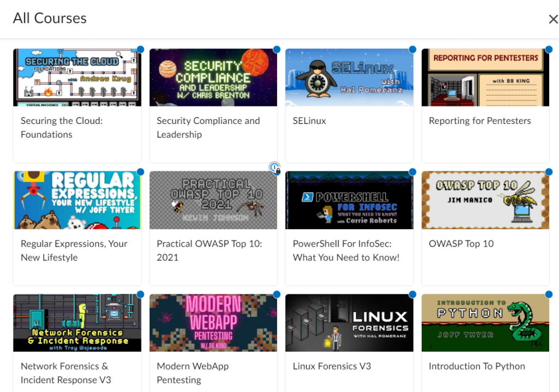Select Network Forensics & Incident Response V3 title
Screen dimensions: 559x392
[66, 373]
